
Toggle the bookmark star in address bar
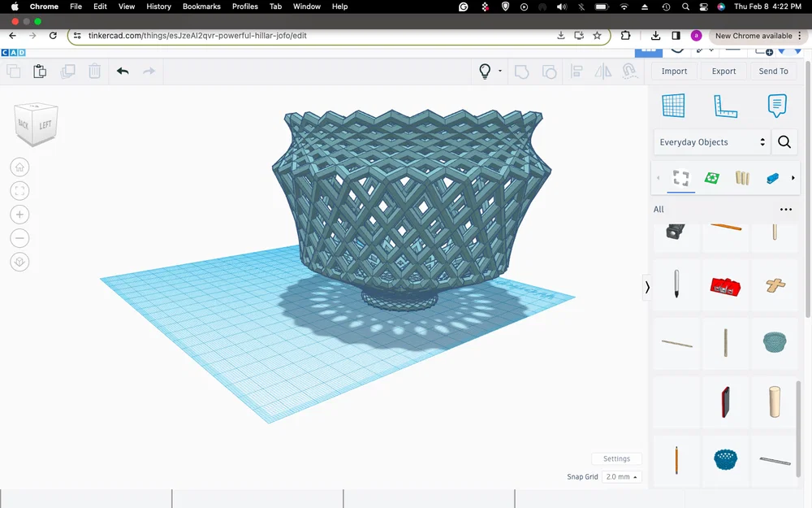(598, 36)
